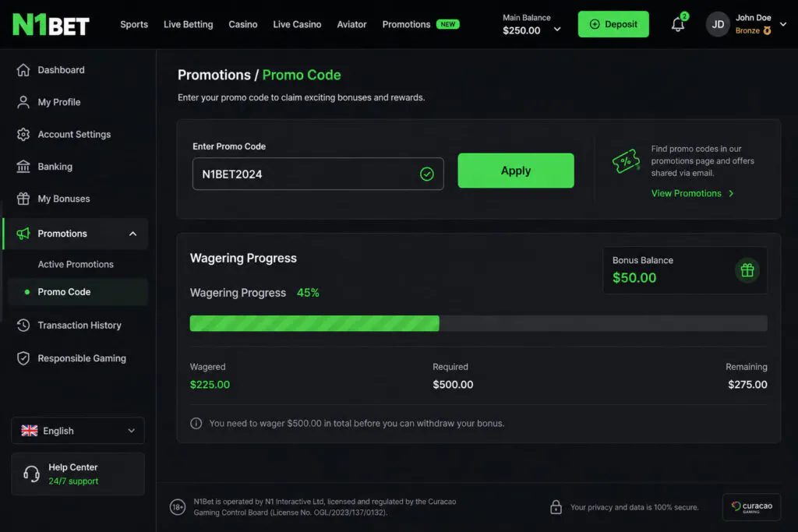Image resolution: width=798 pixels, height=532 pixels.
Task: Click the wagering progress bar
Action: click(x=478, y=323)
